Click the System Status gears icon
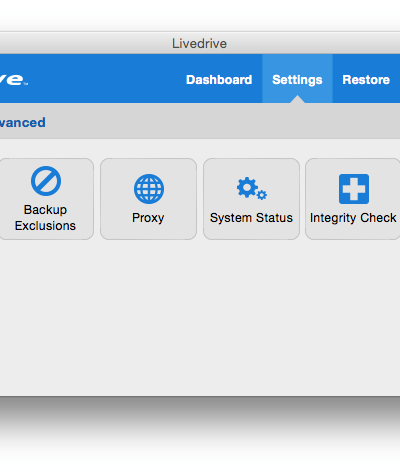Screen dimensions: 400x476 point(252,189)
